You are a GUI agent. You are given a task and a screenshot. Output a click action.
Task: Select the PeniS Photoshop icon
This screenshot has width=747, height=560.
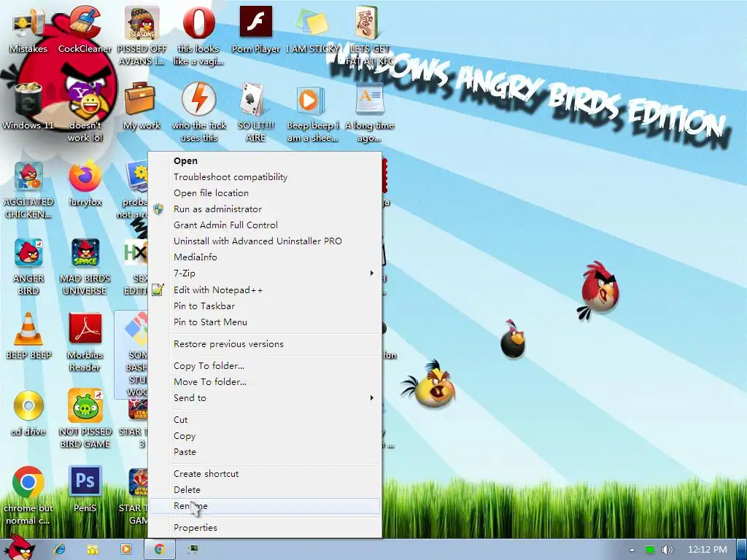[x=85, y=482]
